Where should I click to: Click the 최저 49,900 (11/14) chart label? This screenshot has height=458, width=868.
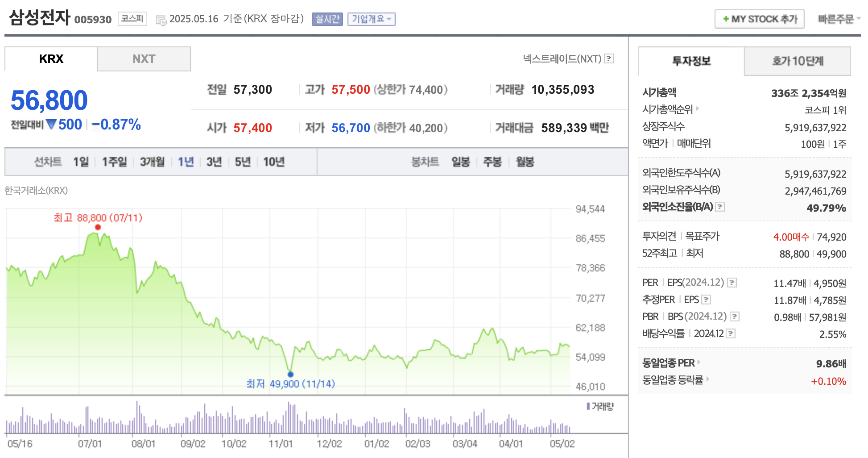pyautogui.click(x=290, y=384)
